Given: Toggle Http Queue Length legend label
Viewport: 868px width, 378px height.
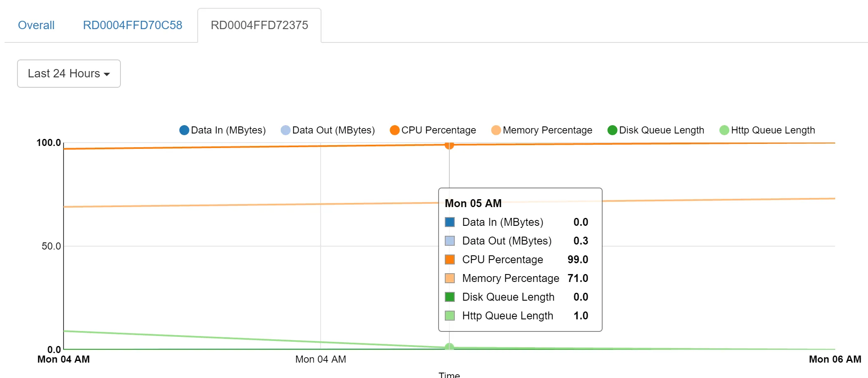Looking at the screenshot, I should click(x=772, y=130).
